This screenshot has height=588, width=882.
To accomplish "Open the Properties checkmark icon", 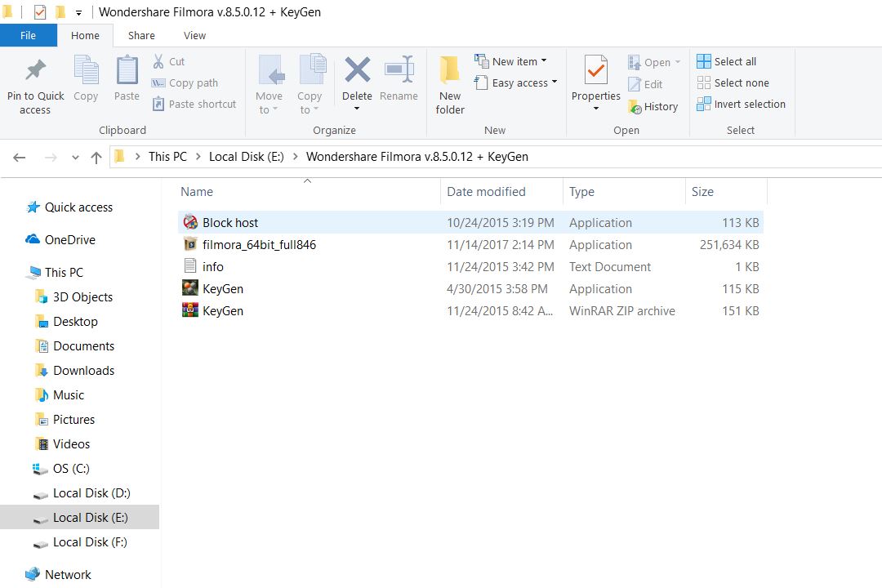I will click(596, 70).
